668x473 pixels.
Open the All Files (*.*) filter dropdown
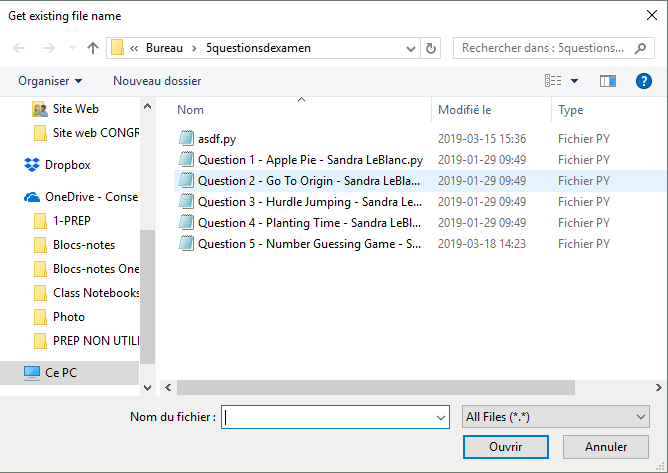tap(556, 417)
